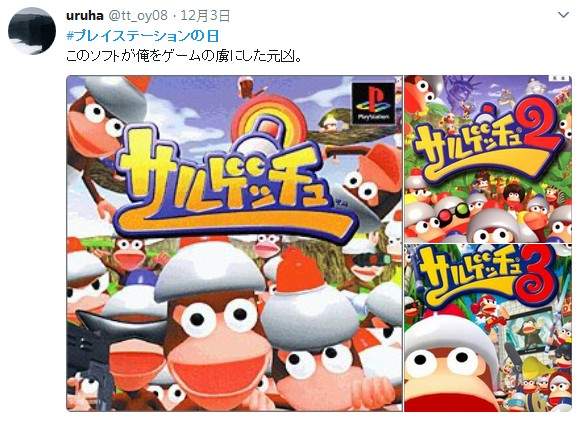Open the tweet's 12月3日 timestamp permalink
580x426 pixels.
tap(205, 16)
